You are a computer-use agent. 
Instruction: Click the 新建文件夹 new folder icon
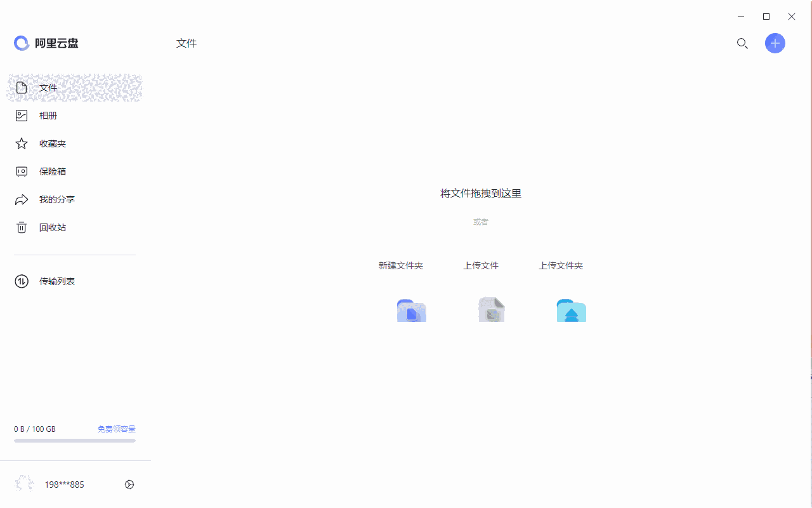[411, 311]
